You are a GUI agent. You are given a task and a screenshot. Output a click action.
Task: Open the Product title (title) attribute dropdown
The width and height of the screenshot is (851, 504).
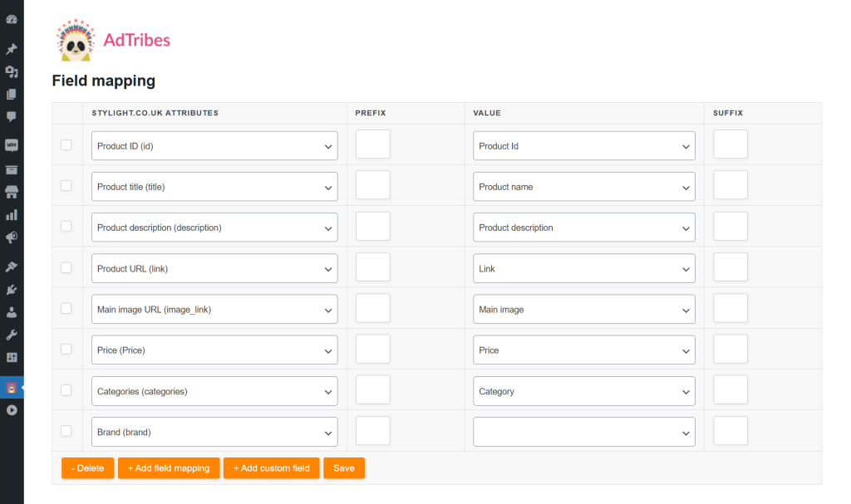214,187
